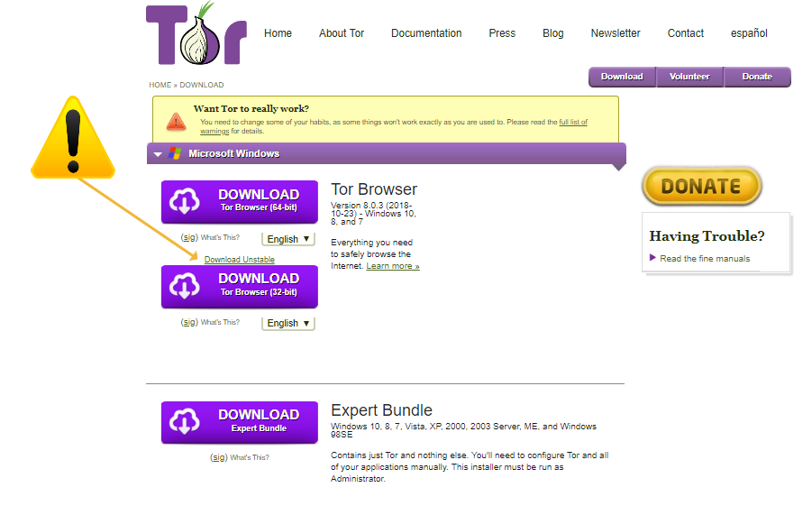Viewport: 812px width, 515px height.
Task: Visit the Blog
Action: click(x=553, y=33)
